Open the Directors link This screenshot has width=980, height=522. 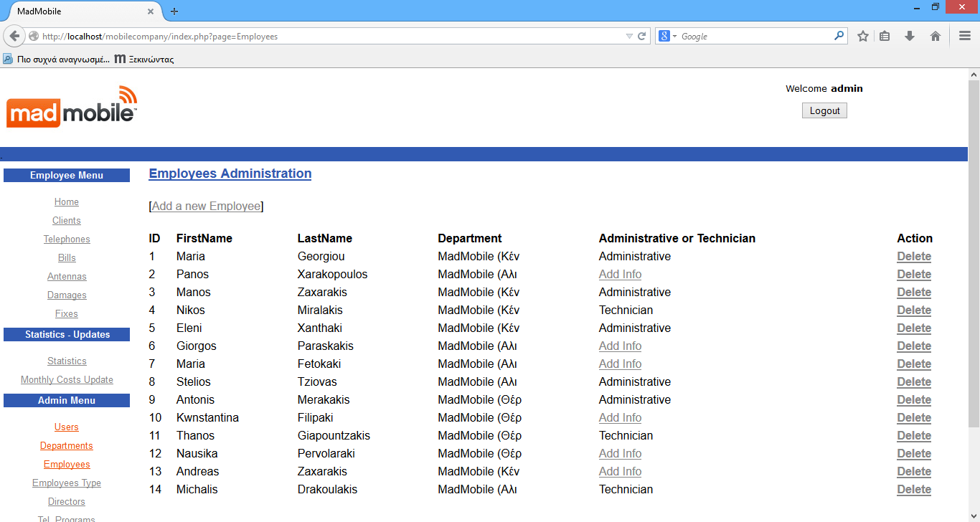[x=67, y=502]
